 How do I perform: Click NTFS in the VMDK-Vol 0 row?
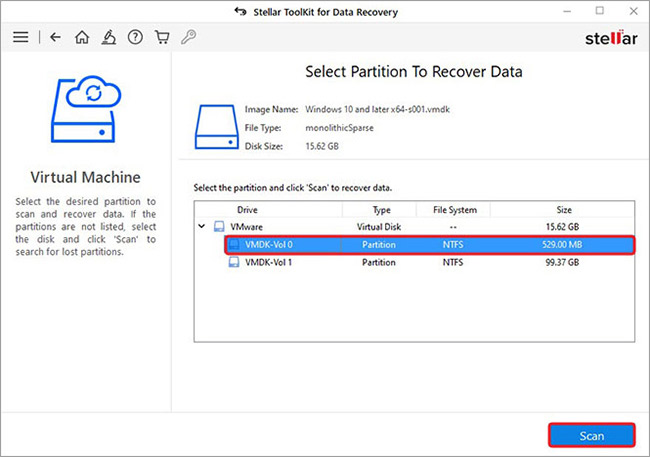pyautogui.click(x=453, y=245)
